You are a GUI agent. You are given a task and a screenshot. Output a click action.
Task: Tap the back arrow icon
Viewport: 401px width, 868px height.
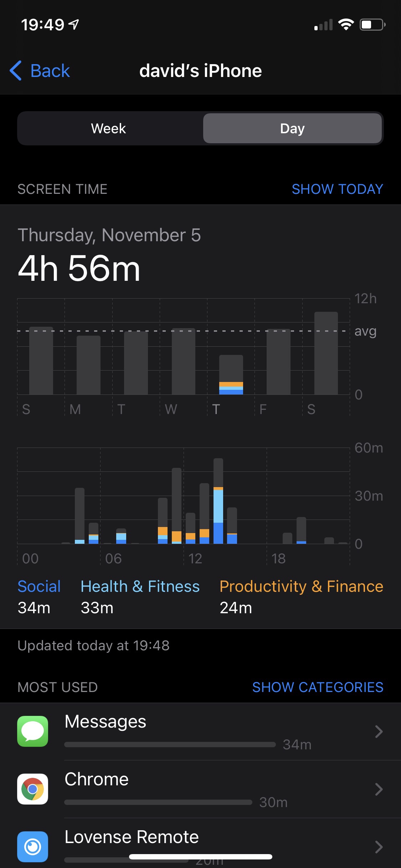16,71
